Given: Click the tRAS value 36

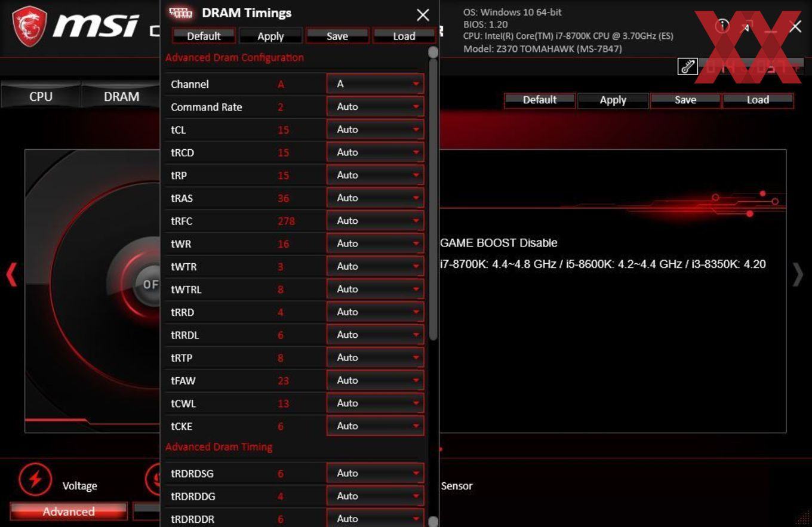Looking at the screenshot, I should (283, 198).
